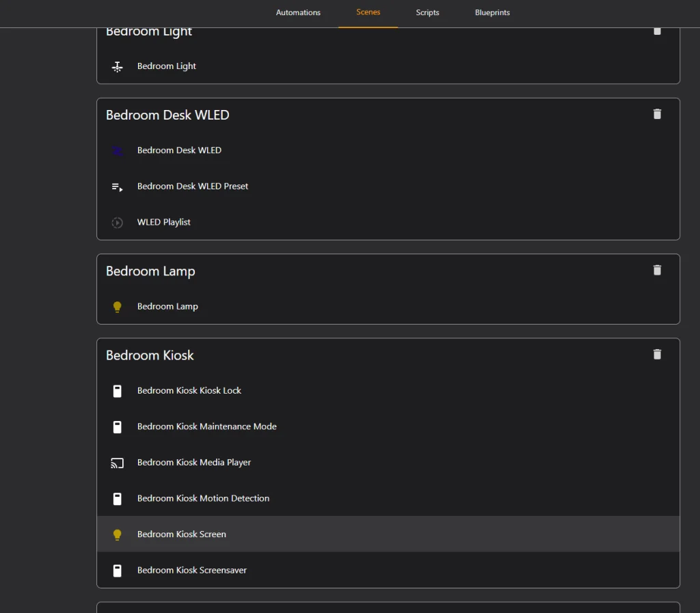
Task: Click the Bedroom Desk WLED strip icon
Action: pyautogui.click(x=117, y=151)
